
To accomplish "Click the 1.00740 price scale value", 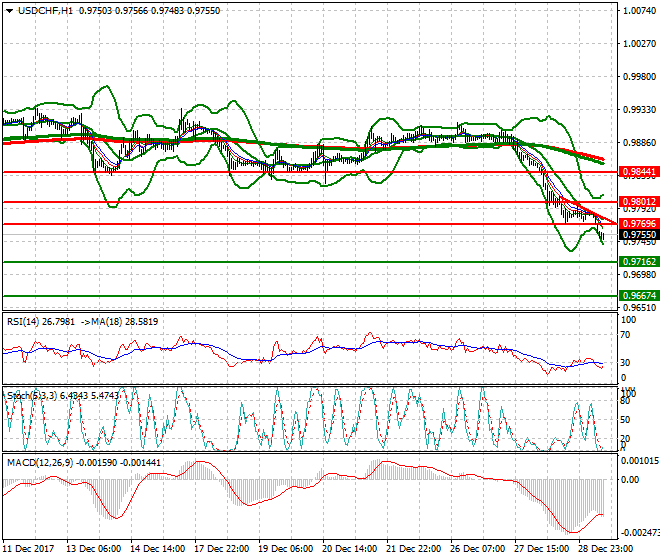I will [x=639, y=11].
